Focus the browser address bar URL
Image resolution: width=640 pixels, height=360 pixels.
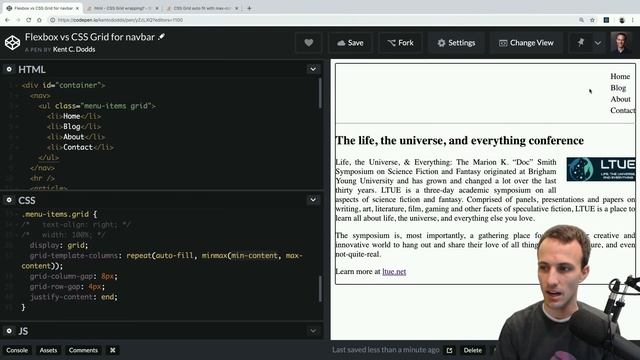[x=120, y=20]
